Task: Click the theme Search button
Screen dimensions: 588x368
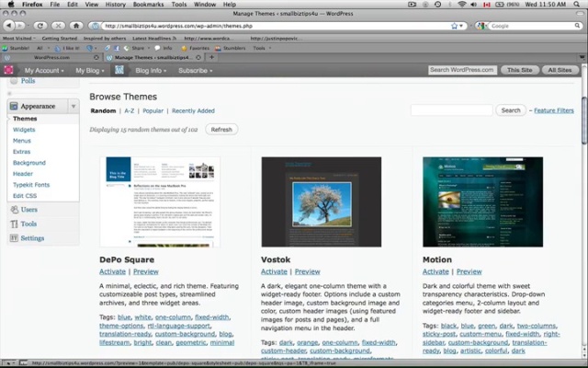Action: [x=511, y=110]
